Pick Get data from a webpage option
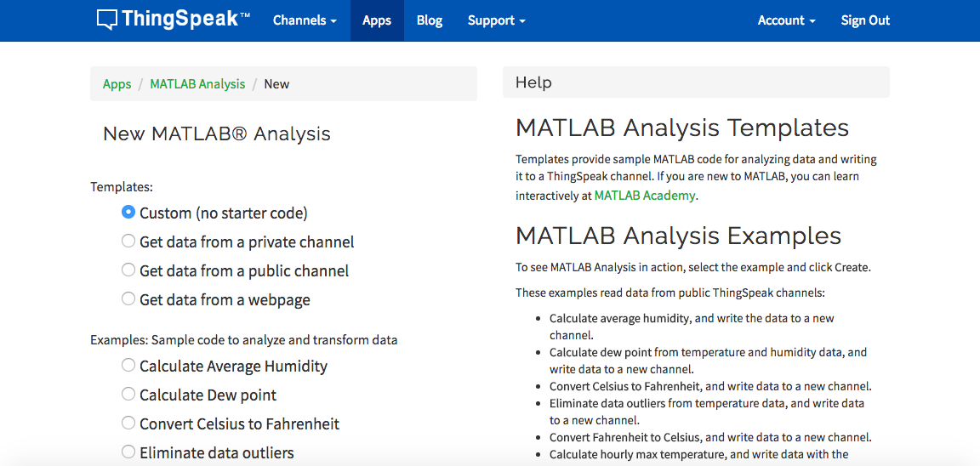This screenshot has width=980, height=466. [128, 299]
